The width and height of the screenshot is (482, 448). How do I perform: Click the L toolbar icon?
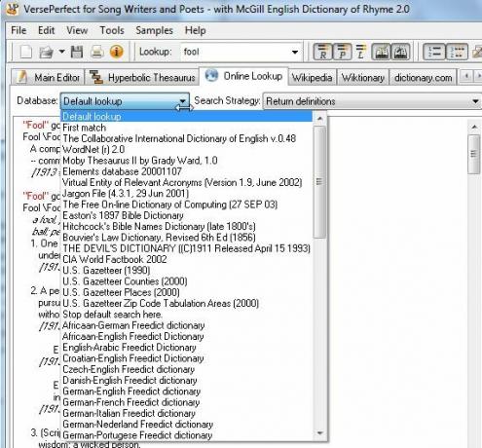tap(361, 52)
